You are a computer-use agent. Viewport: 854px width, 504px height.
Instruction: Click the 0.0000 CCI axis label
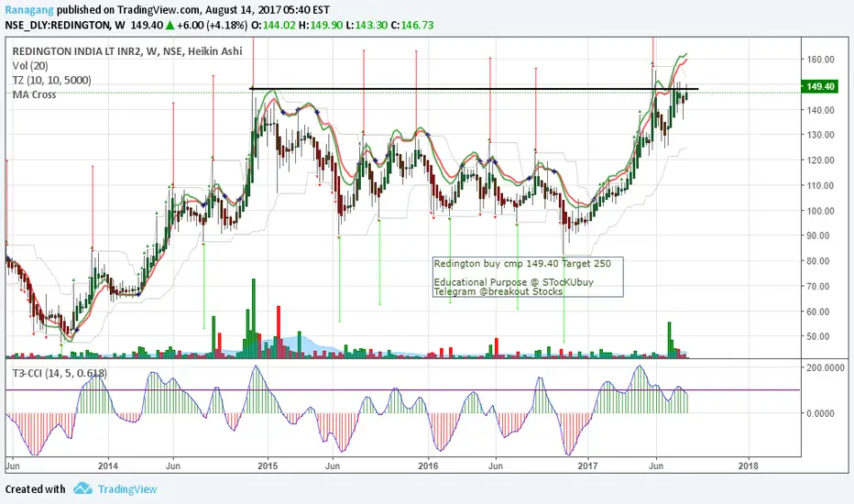[x=820, y=413]
